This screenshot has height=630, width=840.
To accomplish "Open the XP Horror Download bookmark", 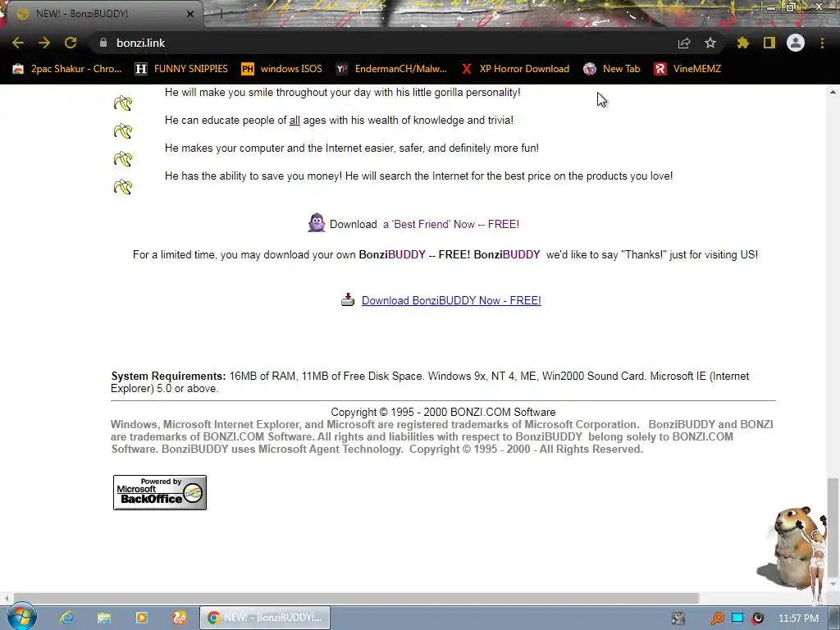I will click(515, 69).
